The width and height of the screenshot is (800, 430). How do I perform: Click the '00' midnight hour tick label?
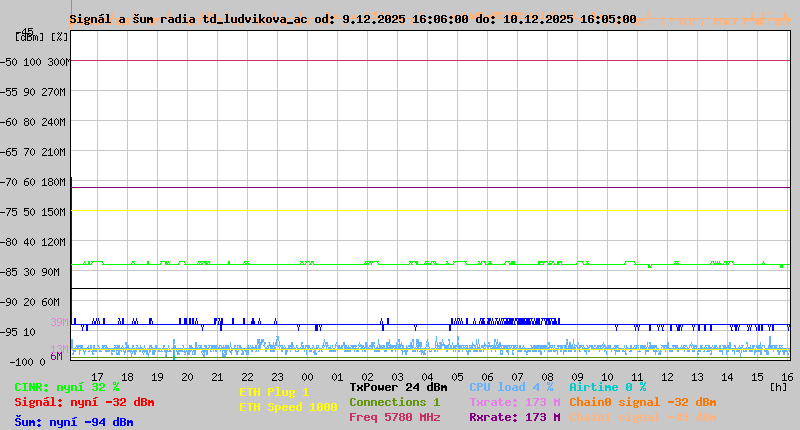(307, 377)
